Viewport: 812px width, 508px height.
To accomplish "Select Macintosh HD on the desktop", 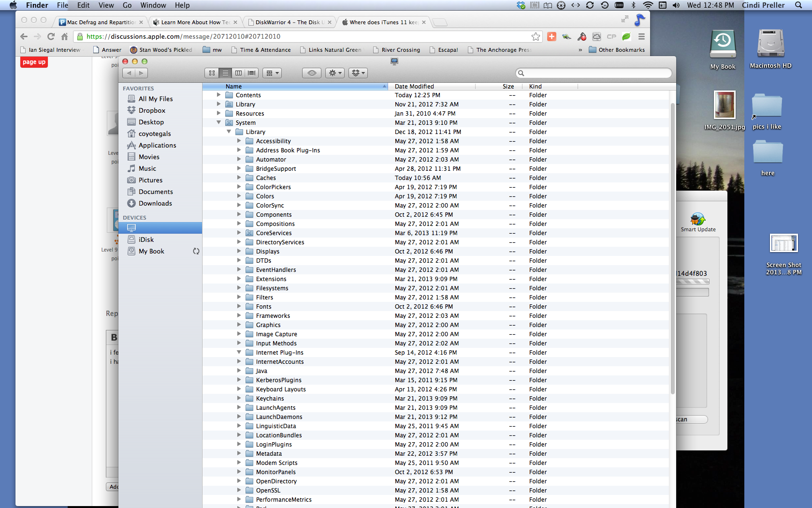I will pyautogui.click(x=771, y=49).
